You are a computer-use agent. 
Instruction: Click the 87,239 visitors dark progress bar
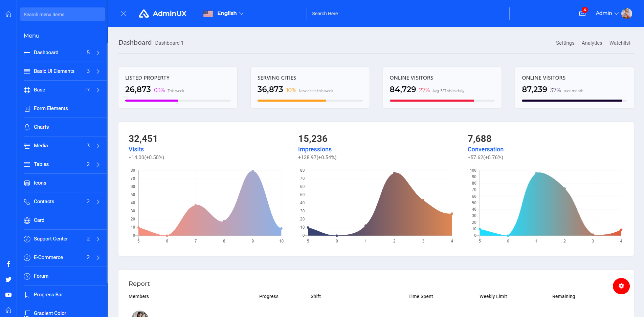click(x=572, y=101)
